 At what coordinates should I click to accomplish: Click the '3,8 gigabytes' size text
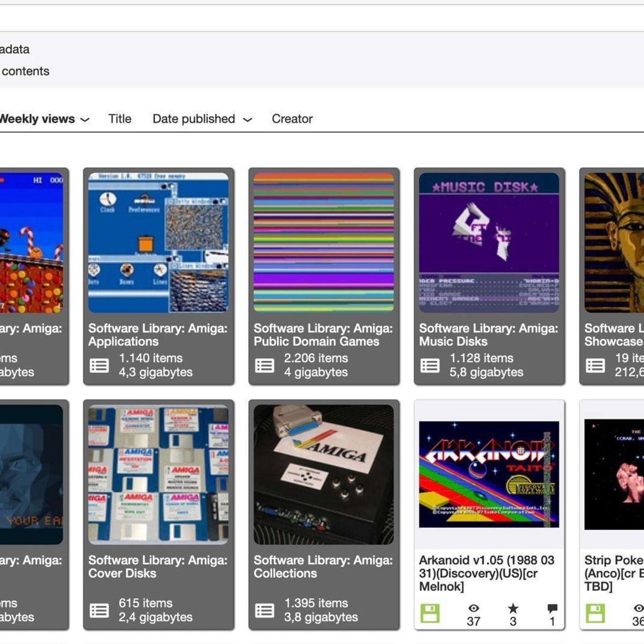tap(321, 617)
